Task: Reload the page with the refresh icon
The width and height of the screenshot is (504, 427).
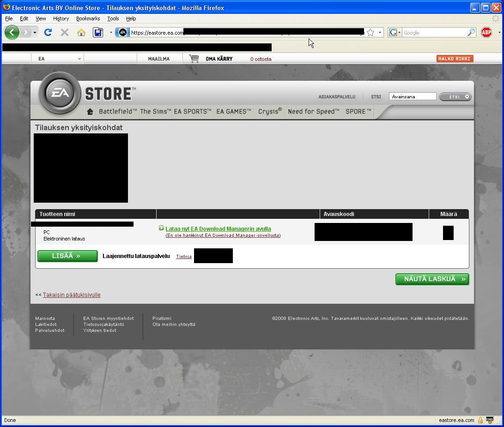Action: [x=48, y=32]
